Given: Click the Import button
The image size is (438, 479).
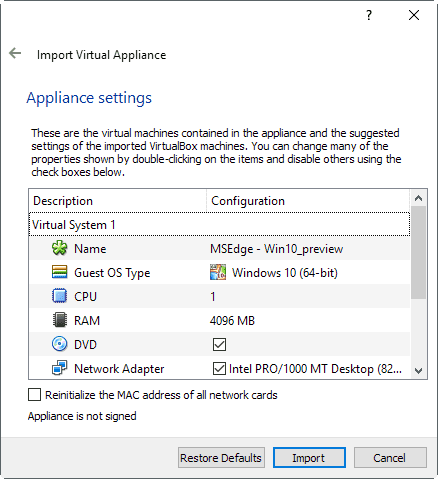Looking at the screenshot, I should point(309,458).
